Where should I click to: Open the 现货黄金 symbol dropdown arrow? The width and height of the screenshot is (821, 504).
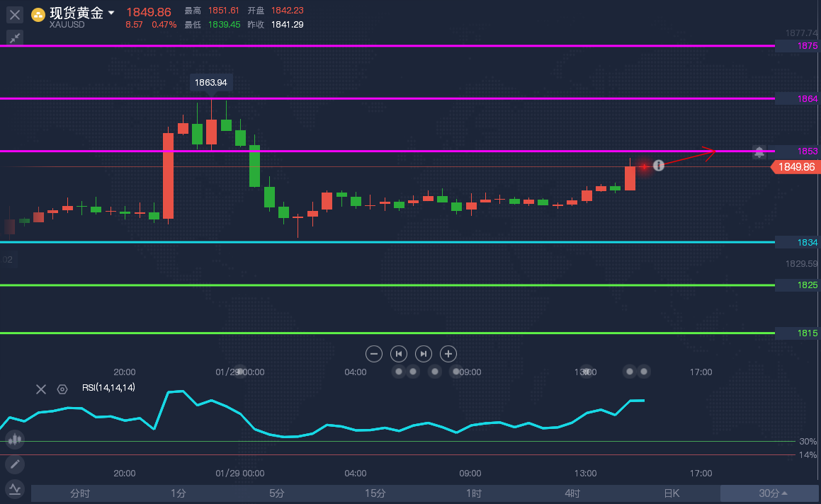pos(111,13)
